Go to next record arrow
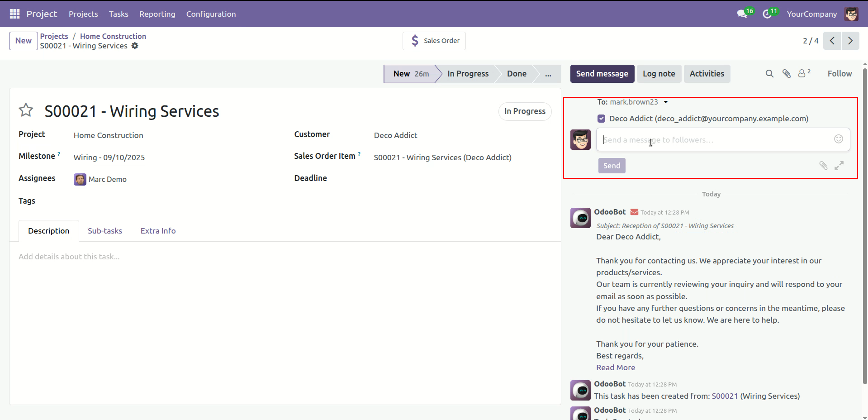 coord(850,41)
